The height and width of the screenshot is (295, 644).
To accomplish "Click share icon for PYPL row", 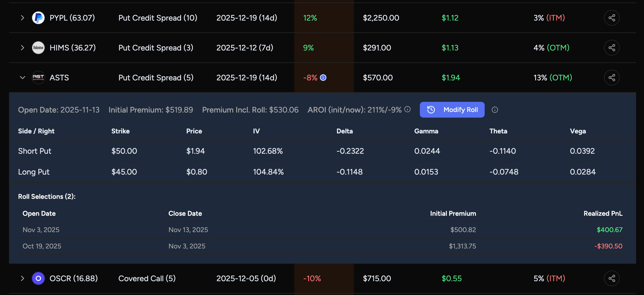I will click(612, 18).
